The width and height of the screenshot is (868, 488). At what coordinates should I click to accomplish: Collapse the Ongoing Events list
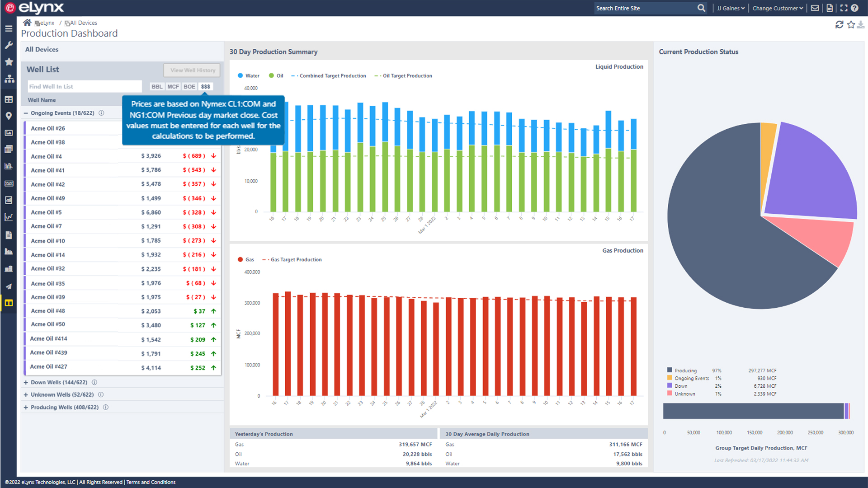pos(26,113)
